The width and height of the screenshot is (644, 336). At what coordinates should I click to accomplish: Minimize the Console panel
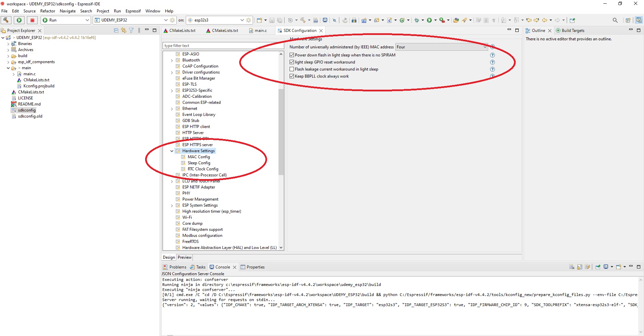coord(631,266)
